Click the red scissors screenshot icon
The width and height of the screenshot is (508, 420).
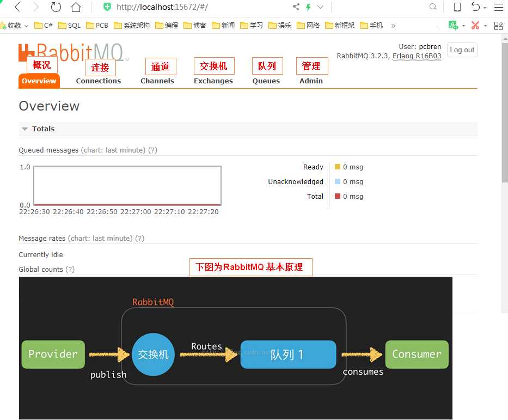475,25
